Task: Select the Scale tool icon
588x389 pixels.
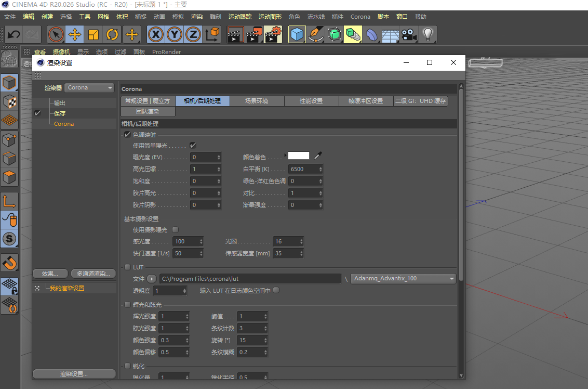Action: pos(93,35)
